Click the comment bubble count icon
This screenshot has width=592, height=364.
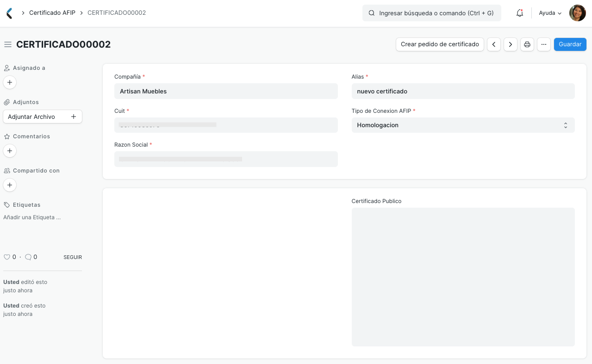click(28, 257)
